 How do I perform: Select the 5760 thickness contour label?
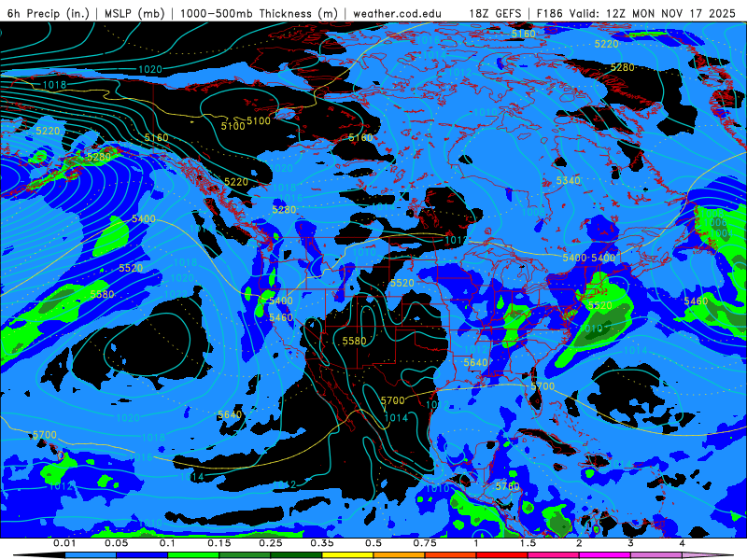click(507, 486)
